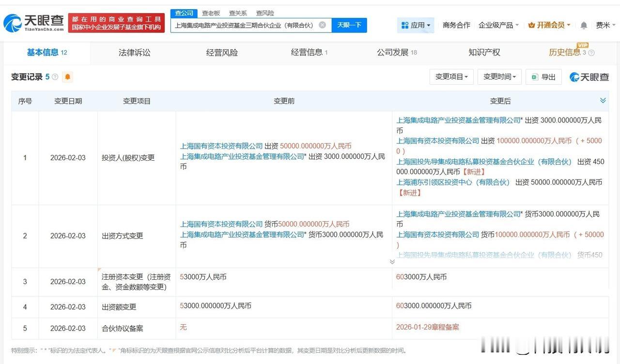This screenshot has height=364, width=620.
Task: Click the 天眼一下 search button
Action: pos(349,25)
